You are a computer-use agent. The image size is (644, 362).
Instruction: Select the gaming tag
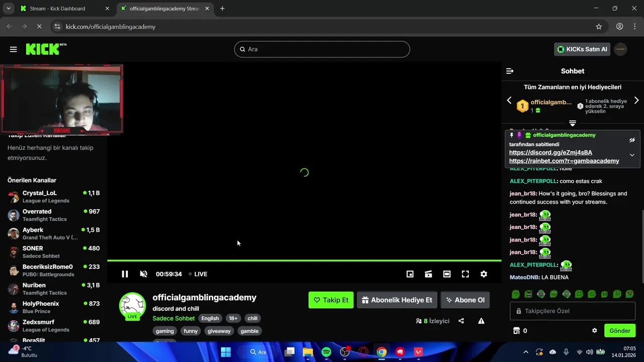tap(165, 331)
